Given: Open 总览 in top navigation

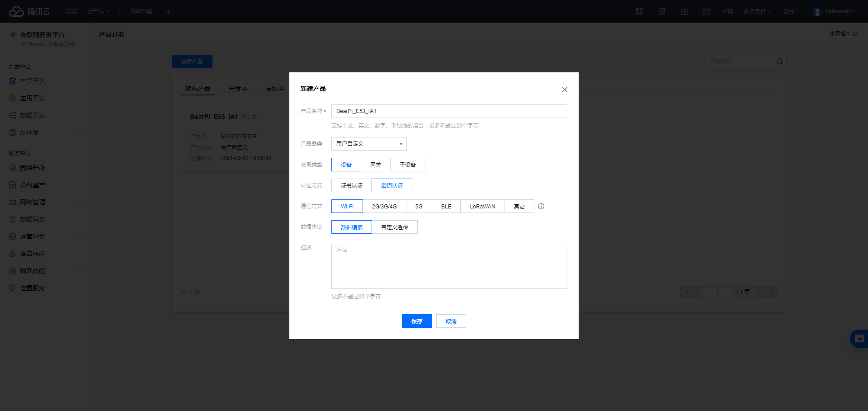Looking at the screenshot, I should (x=71, y=11).
